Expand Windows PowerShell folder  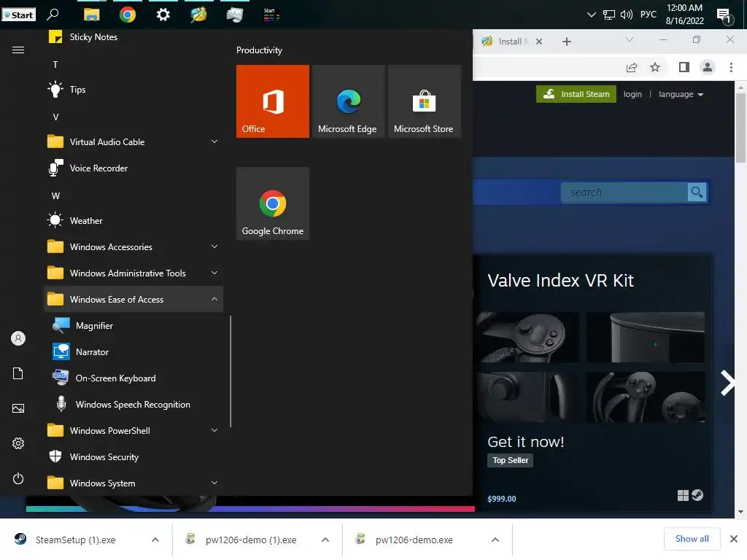(x=214, y=430)
